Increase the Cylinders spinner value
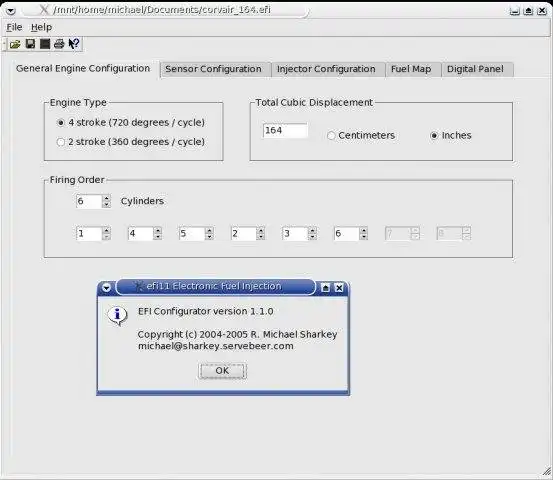 pos(106,198)
